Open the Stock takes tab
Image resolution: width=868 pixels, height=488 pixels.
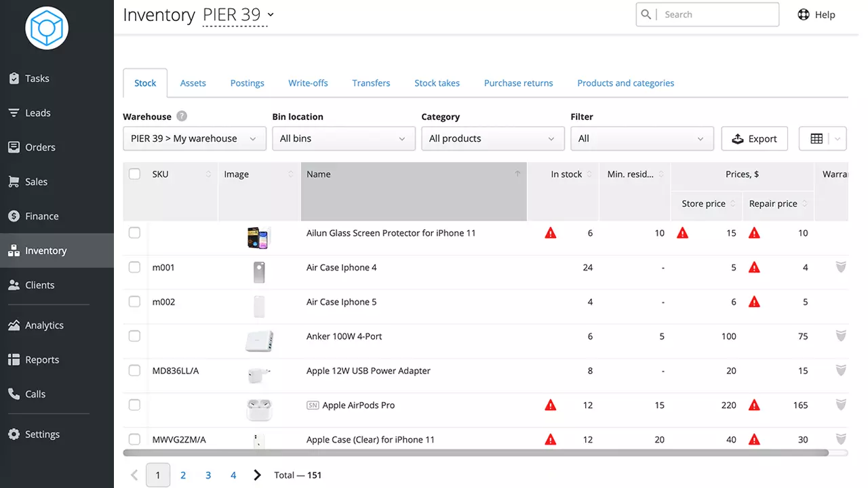(437, 83)
